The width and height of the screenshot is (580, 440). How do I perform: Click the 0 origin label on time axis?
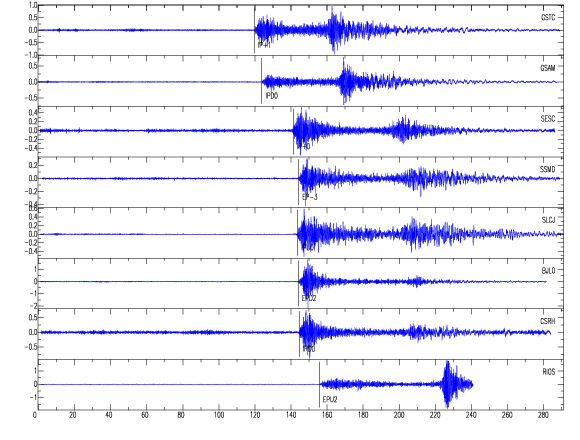35,415
